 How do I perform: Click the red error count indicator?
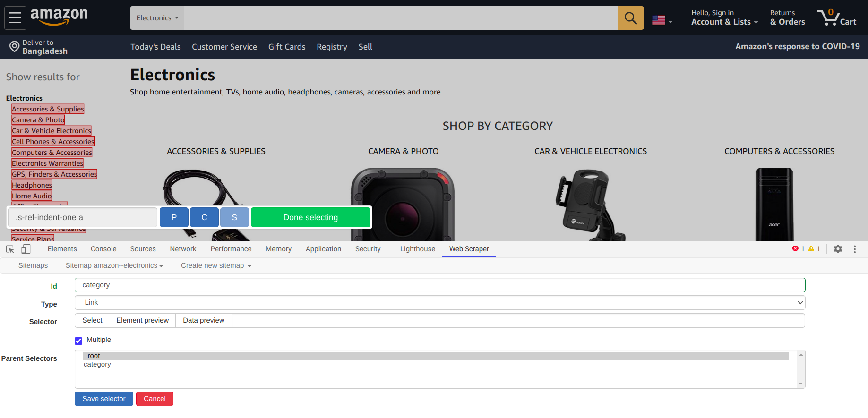click(x=798, y=249)
